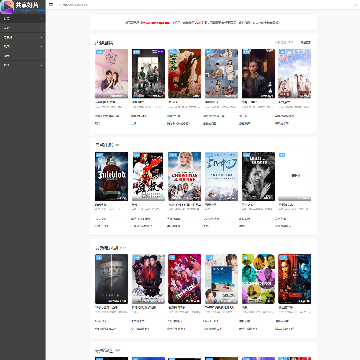The image size is (360, 360).
Task: Open the second item in the dark sidebar
Action: pyautogui.click(x=23, y=28)
